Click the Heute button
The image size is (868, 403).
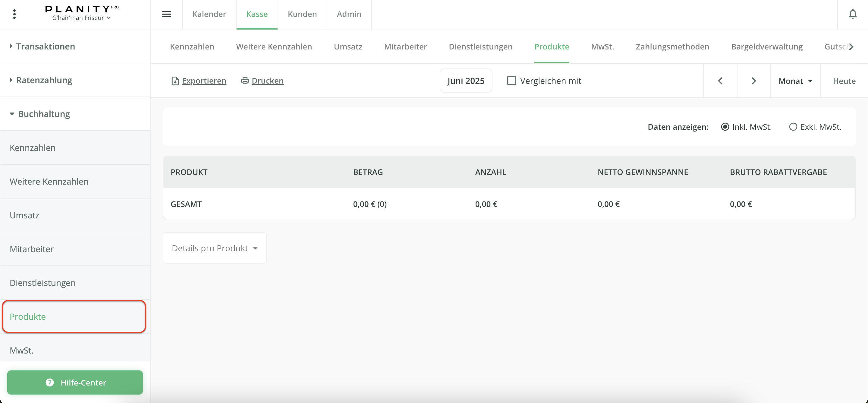click(844, 81)
